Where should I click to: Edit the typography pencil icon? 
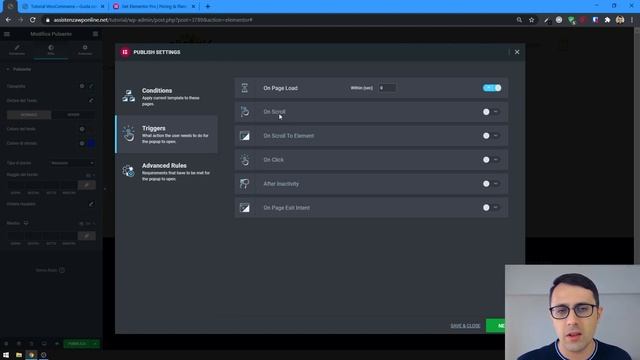(91, 86)
